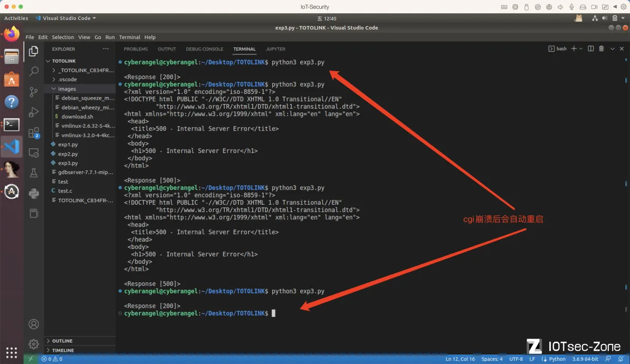Kill terminal with trash icon
Image resolution: width=630 pixels, height=364 pixels.
(x=602, y=49)
